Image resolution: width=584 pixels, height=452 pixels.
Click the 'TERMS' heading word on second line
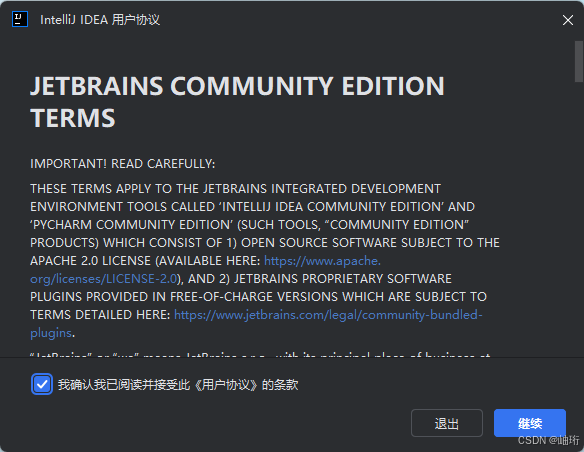(x=73, y=118)
